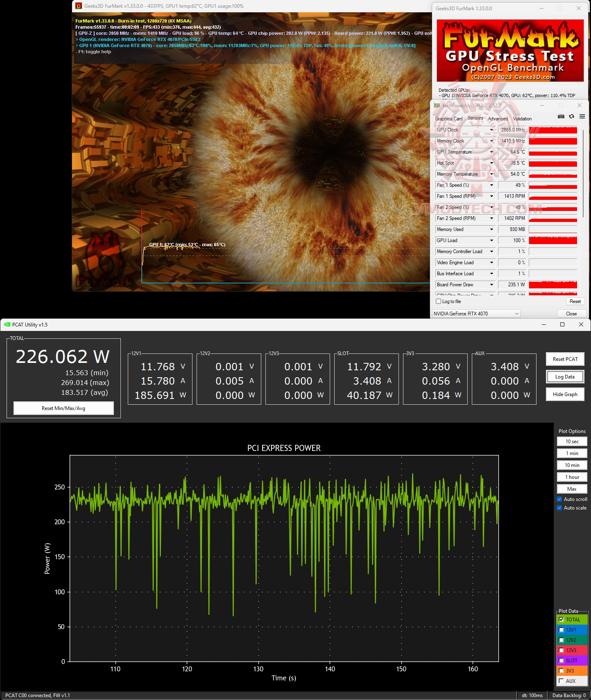
Task: Open the Video Engine Load dropdown
Action: pyautogui.click(x=491, y=263)
